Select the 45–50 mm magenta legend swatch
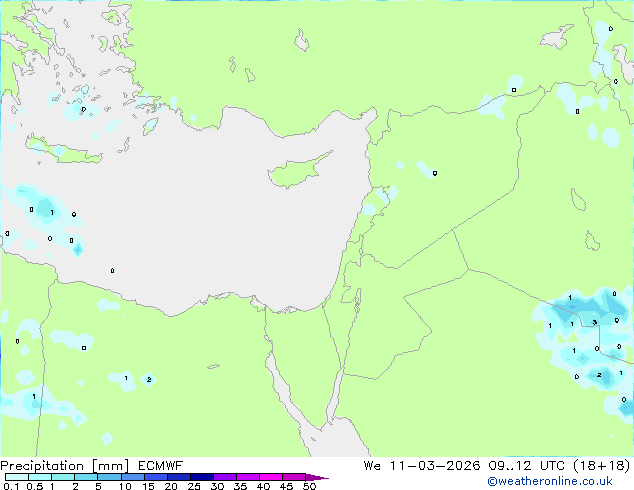634x490 pixels. 294,477
